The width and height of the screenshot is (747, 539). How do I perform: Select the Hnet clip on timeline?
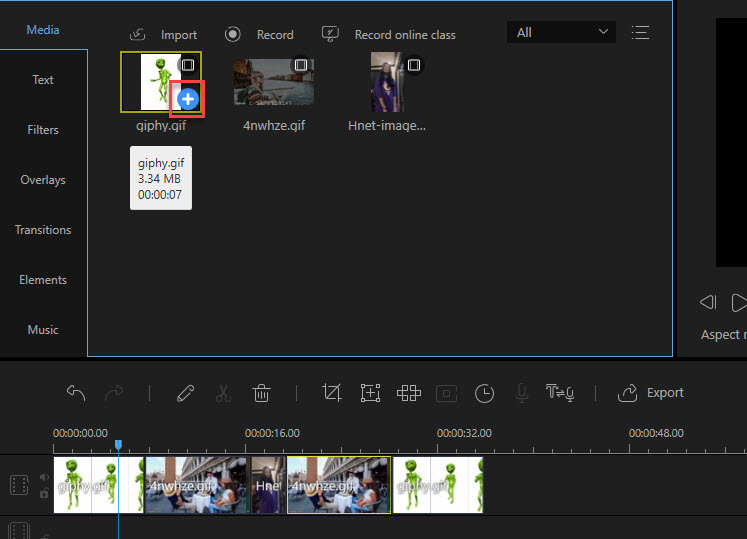tap(268, 485)
